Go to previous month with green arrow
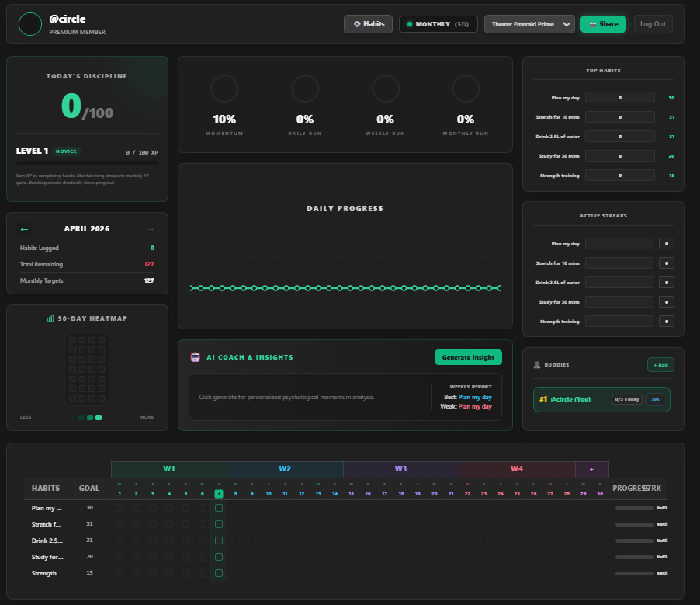Screen dimensions: 700x605 pyautogui.click(x=24, y=229)
